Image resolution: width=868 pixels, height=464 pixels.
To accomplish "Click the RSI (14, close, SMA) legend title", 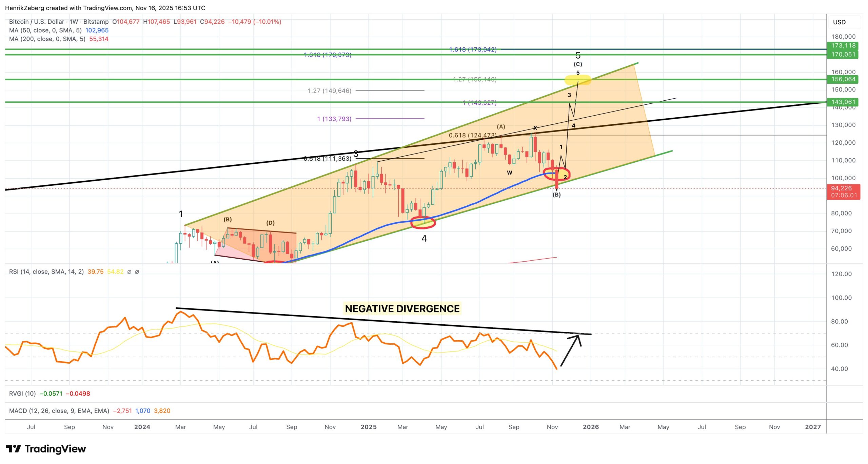I will click(x=46, y=272).
